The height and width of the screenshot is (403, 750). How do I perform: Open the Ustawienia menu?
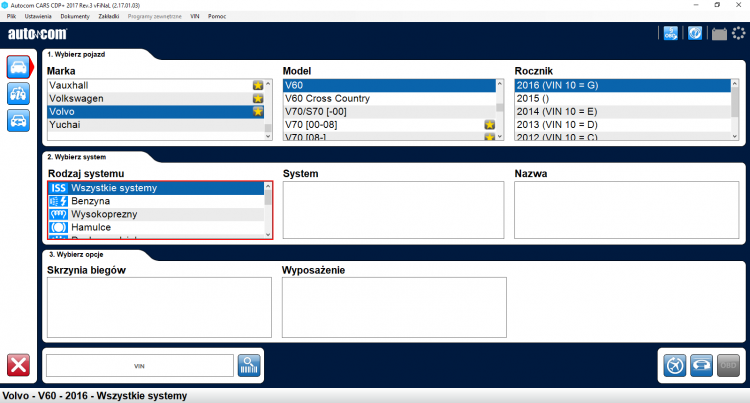point(38,17)
